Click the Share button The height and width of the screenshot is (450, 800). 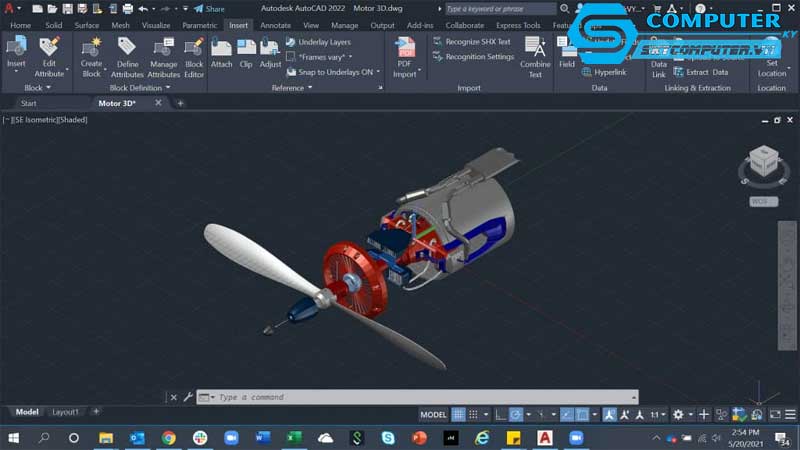209,9
